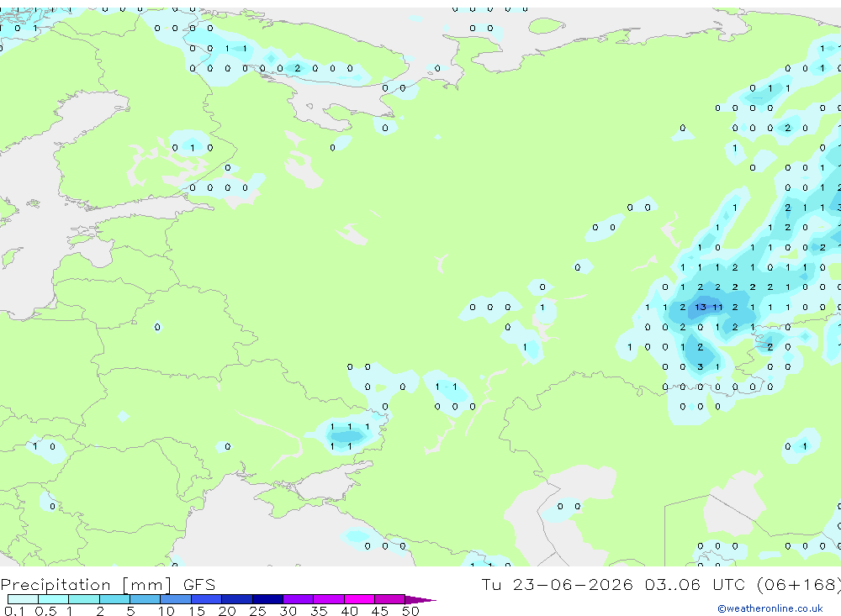Click the legend label '0.5'

coord(45,611)
